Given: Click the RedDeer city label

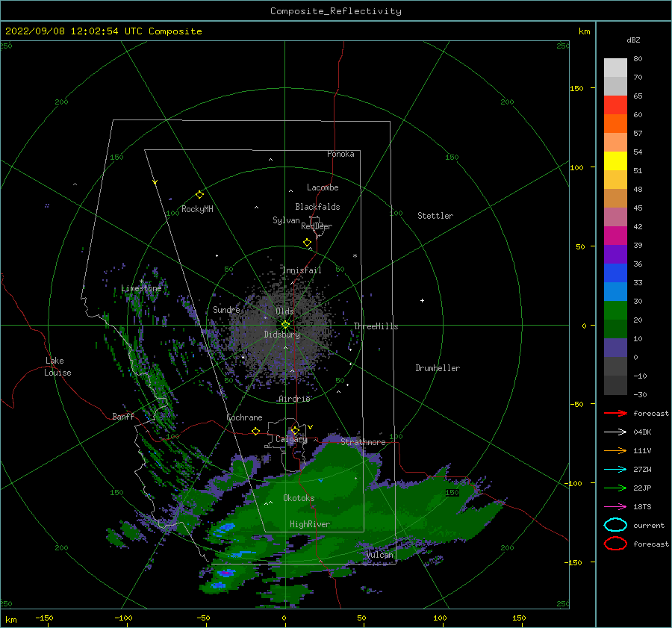Looking at the screenshot, I should tap(317, 226).
